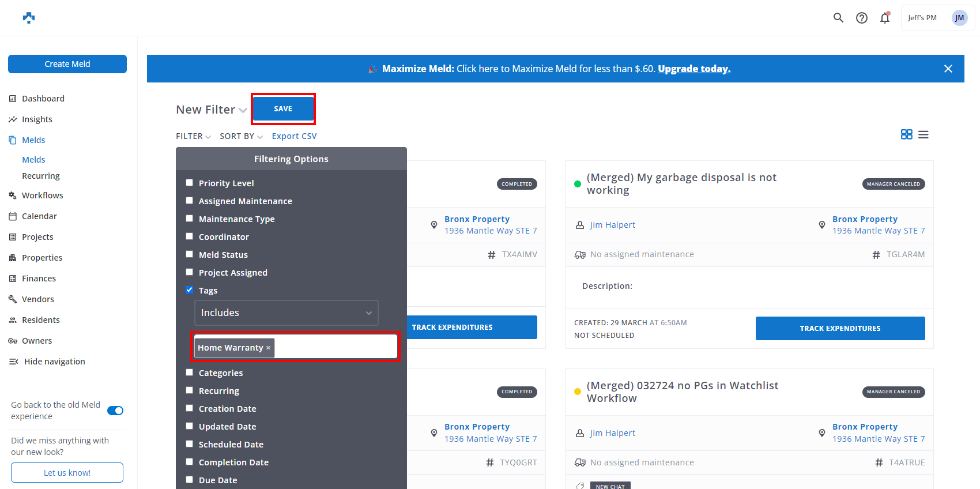Remove the Home Warranty tag
The image size is (980, 489).
(268, 348)
